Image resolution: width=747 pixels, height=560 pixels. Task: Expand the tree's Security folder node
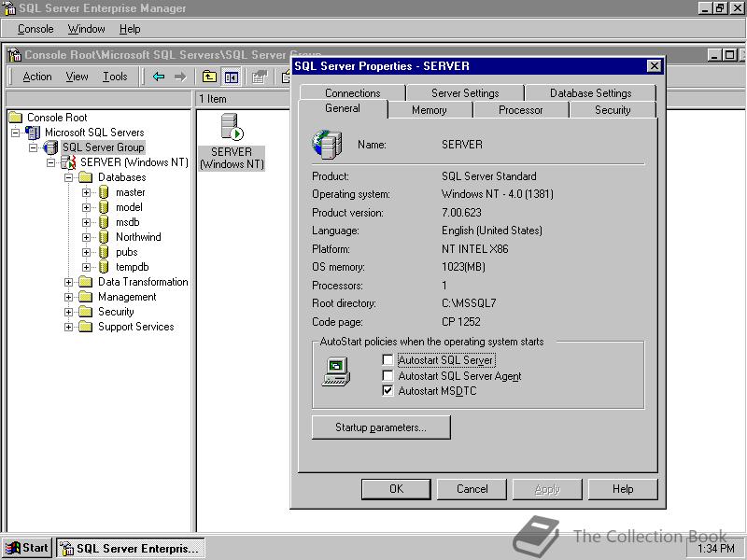[68, 313]
